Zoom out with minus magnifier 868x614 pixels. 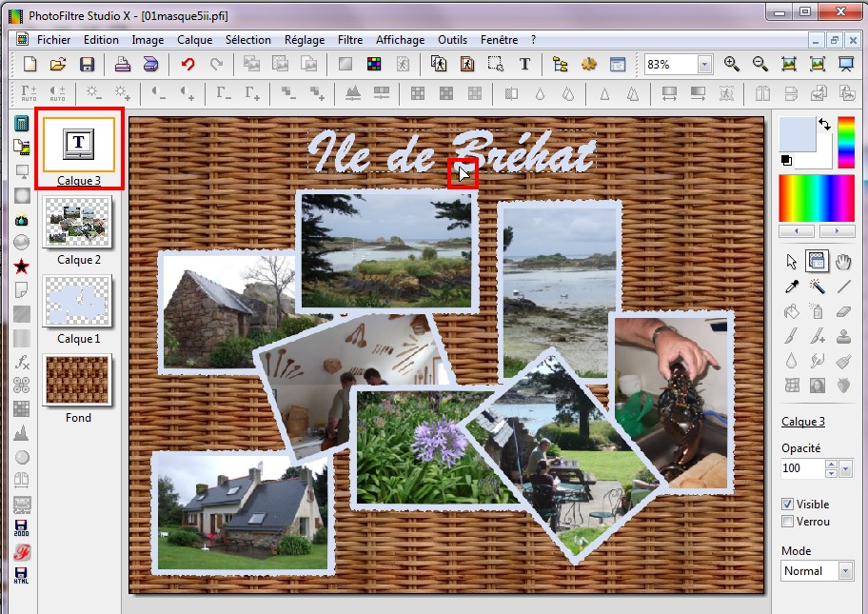760,64
